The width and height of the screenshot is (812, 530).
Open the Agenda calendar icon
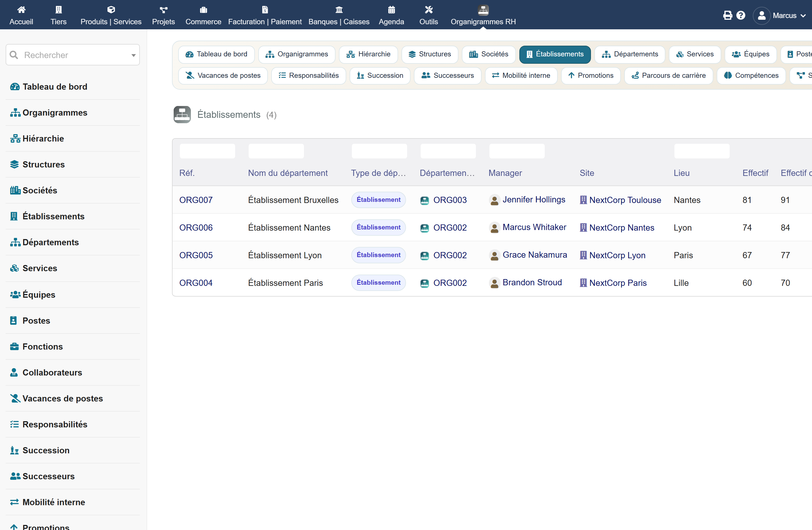391,10
